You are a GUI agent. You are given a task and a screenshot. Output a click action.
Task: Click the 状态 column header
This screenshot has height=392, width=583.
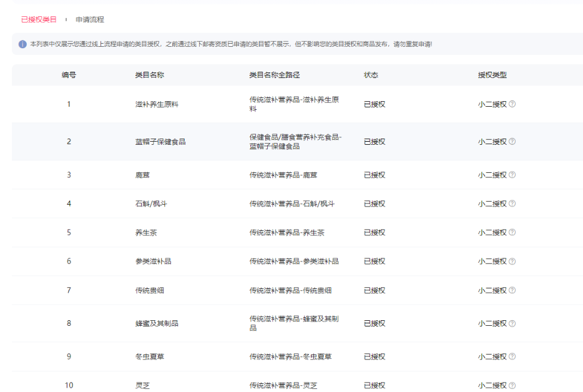371,75
